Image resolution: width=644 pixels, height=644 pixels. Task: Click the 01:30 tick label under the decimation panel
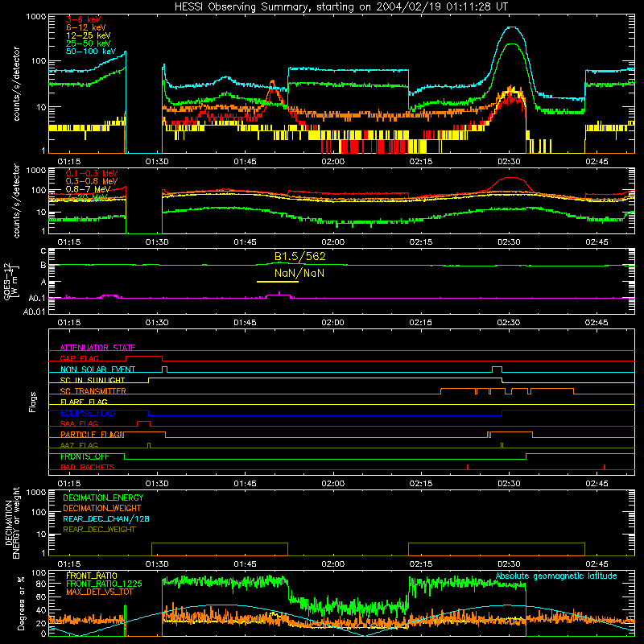[x=157, y=564]
